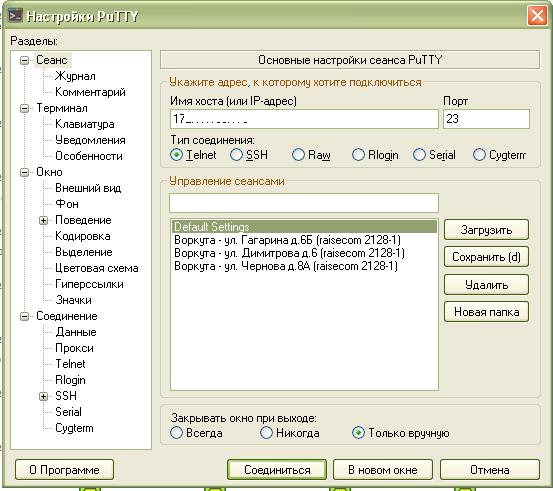Click the Загрузить button

tap(486, 230)
